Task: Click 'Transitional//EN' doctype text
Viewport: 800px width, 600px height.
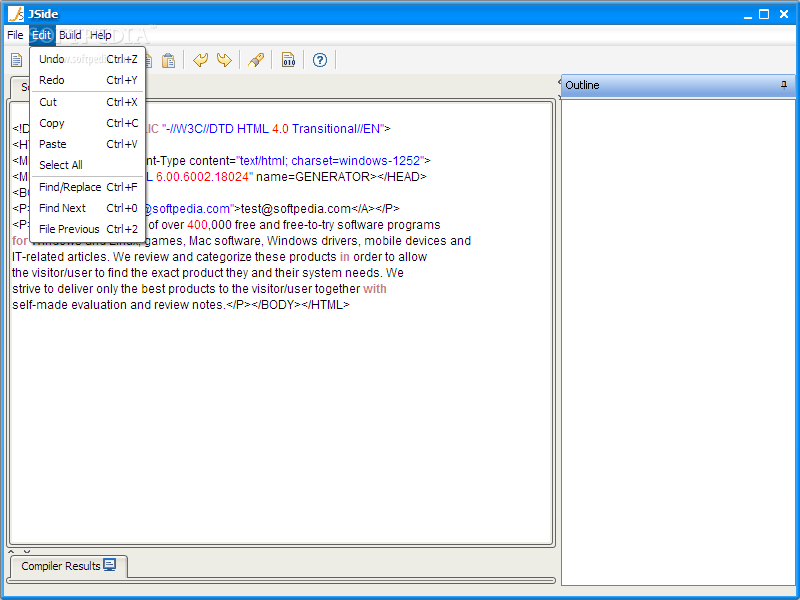Action: point(336,129)
